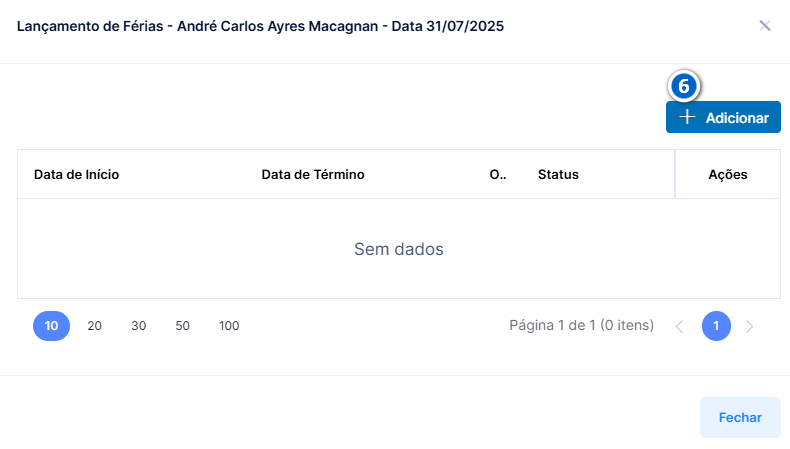The image size is (790, 449).
Task: Go to next page using right chevron
Action: tap(749, 327)
